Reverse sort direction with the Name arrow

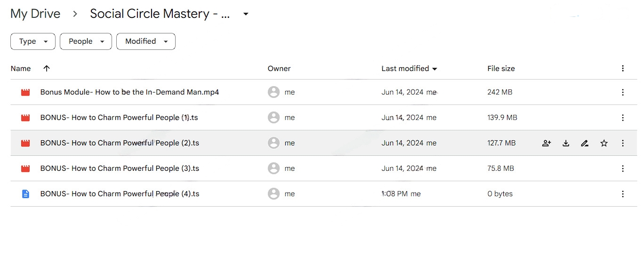point(46,68)
